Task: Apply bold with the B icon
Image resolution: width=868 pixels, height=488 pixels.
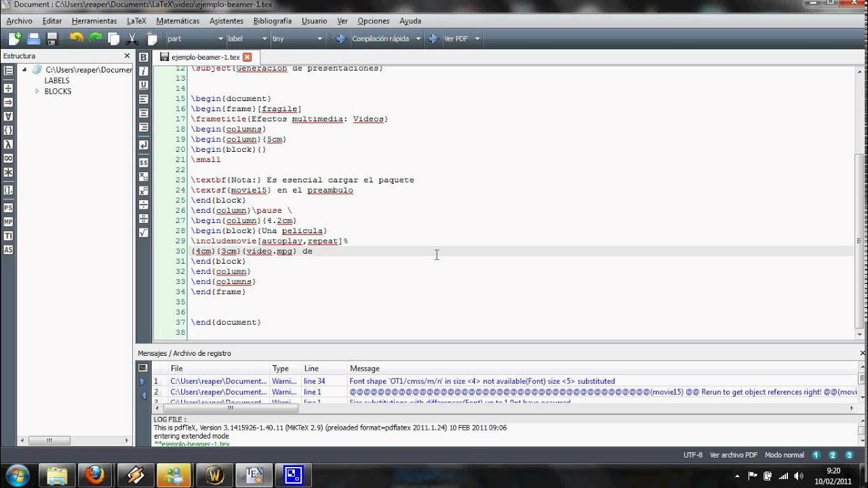Action: pyautogui.click(x=144, y=57)
